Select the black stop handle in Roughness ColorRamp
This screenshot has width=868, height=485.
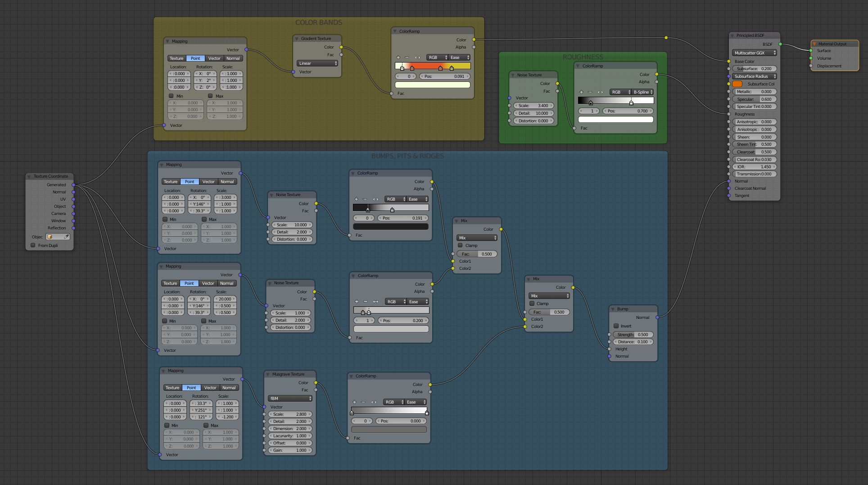[x=591, y=103]
